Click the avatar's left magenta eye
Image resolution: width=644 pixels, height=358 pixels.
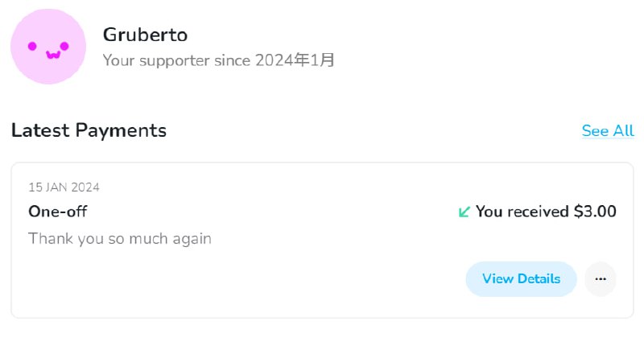tap(33, 46)
